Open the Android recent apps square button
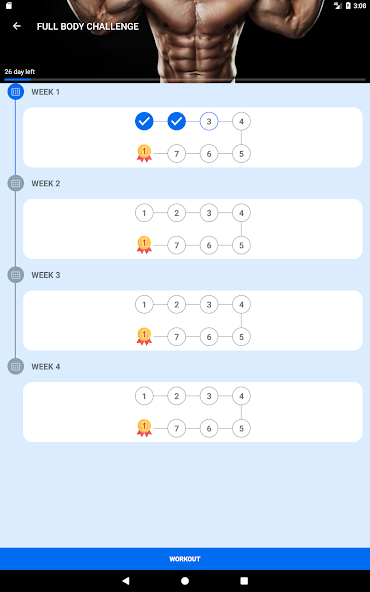The image size is (370, 592). 244,581
